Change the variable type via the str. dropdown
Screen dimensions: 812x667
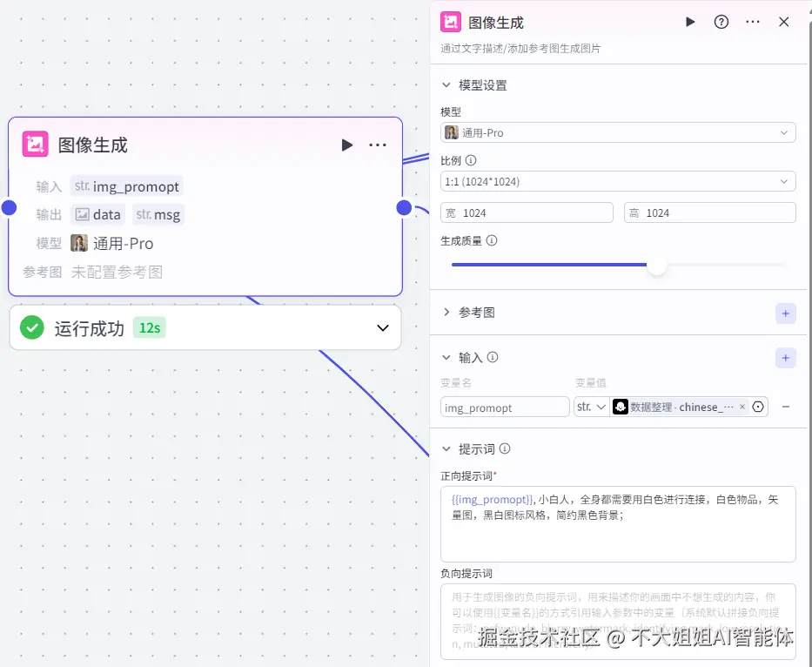click(x=591, y=407)
